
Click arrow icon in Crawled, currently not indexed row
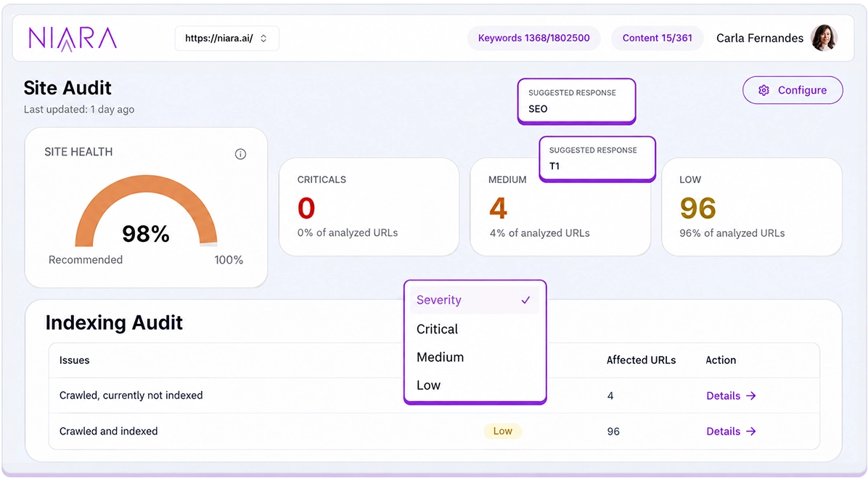pos(750,395)
